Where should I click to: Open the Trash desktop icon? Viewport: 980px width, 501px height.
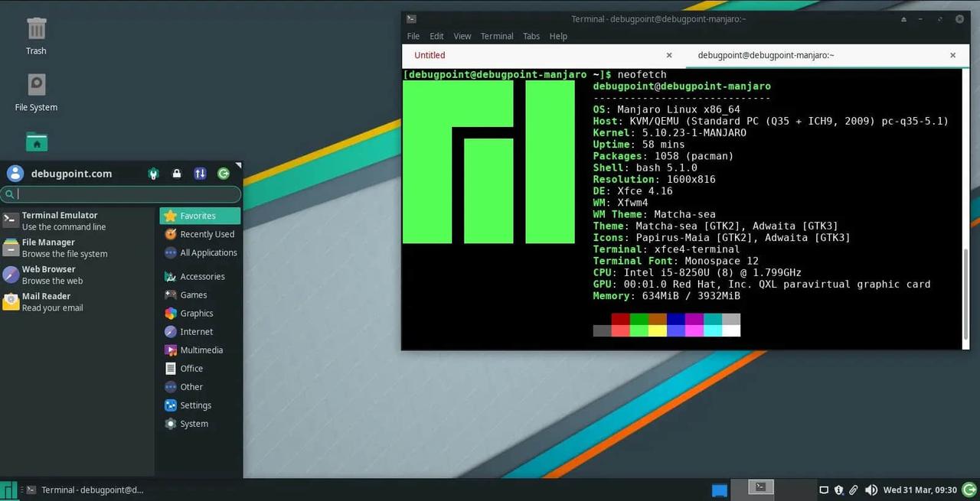pyautogui.click(x=36, y=36)
